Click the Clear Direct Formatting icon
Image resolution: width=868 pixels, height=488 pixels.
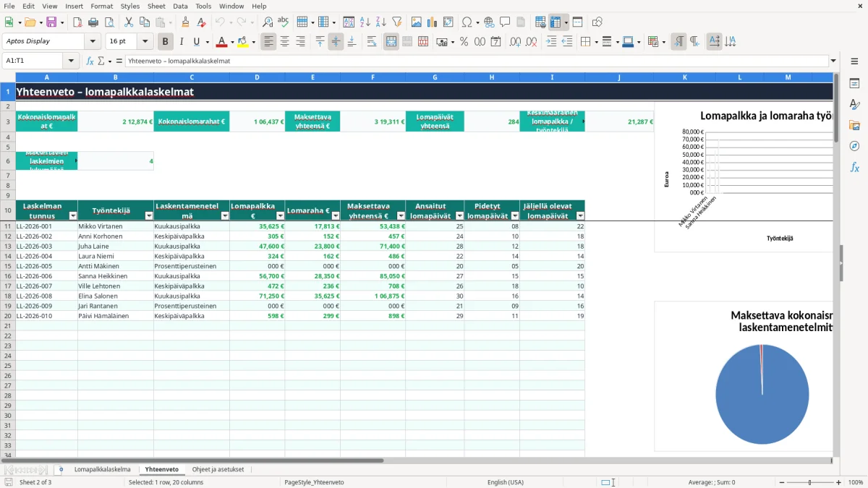(201, 22)
